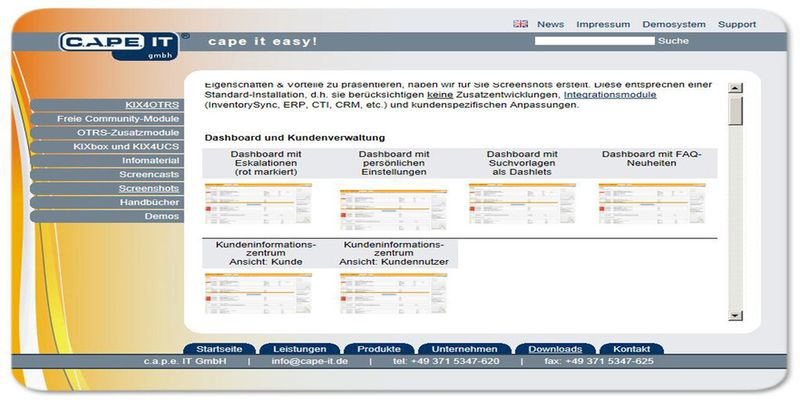Viewport: 800px width, 400px height.
Task: Switch to the Unternehmen tab
Action: click(x=464, y=349)
